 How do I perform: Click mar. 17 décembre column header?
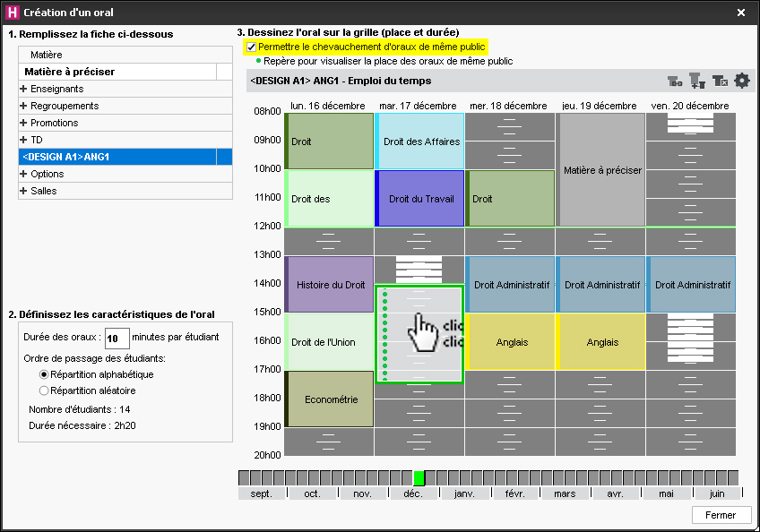418,106
